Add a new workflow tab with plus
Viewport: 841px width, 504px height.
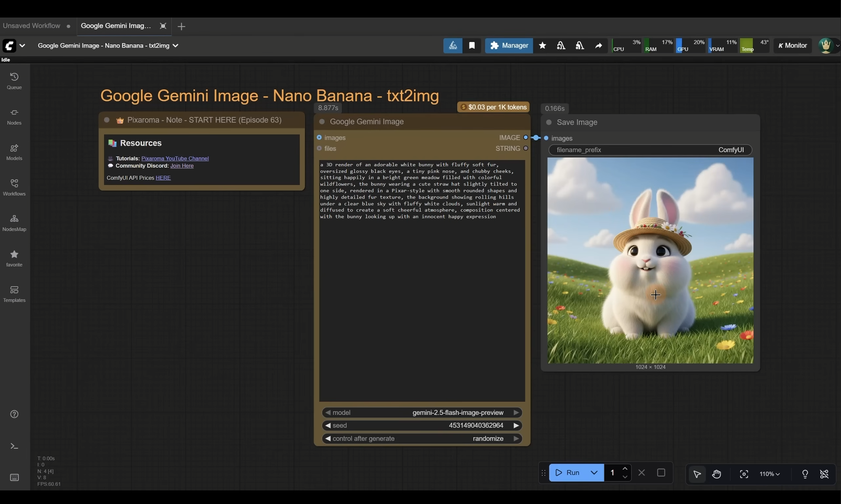point(181,27)
